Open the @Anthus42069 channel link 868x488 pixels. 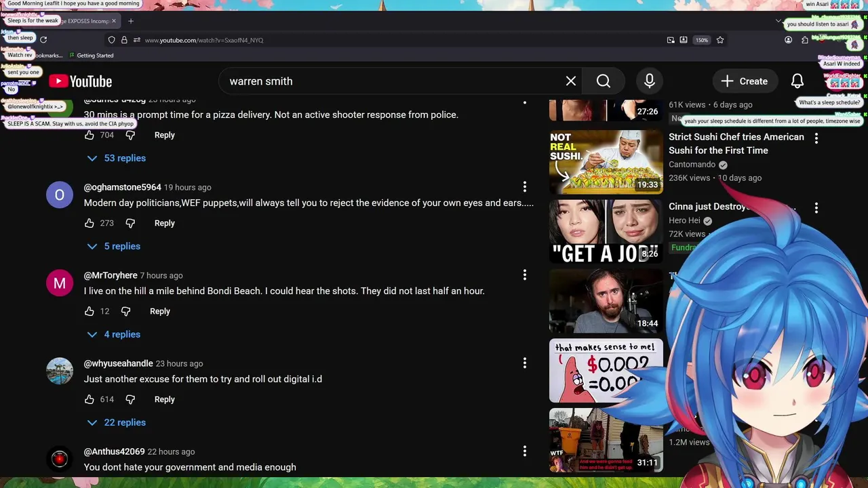[115, 451]
